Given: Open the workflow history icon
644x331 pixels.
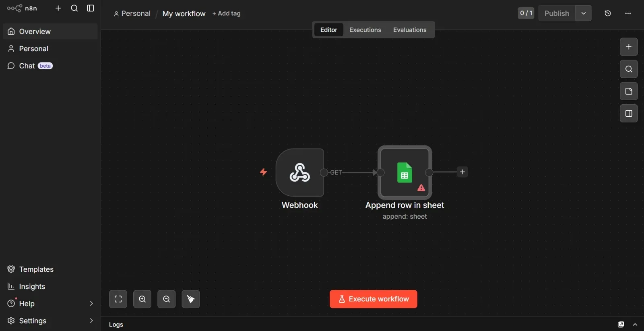Looking at the screenshot, I should [x=607, y=13].
